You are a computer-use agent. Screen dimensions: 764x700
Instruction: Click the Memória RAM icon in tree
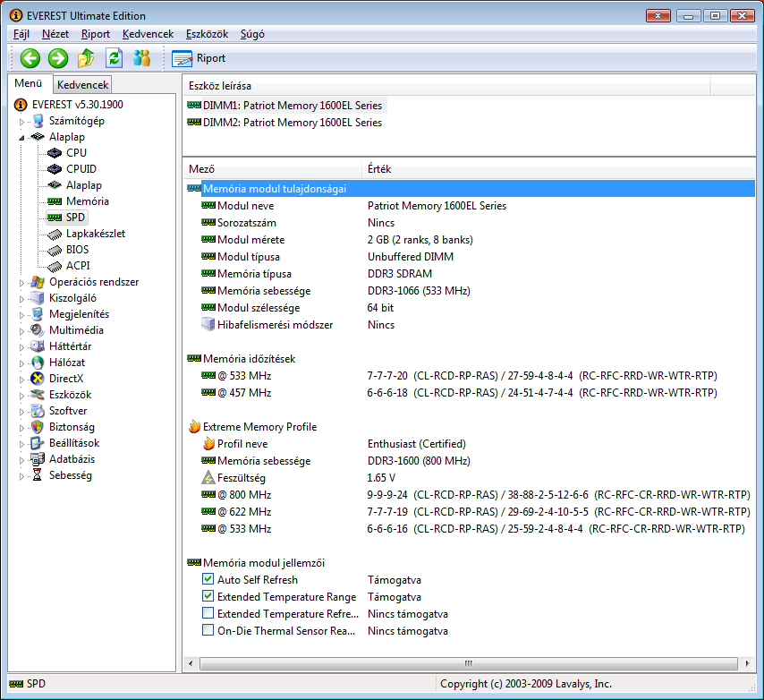55,201
